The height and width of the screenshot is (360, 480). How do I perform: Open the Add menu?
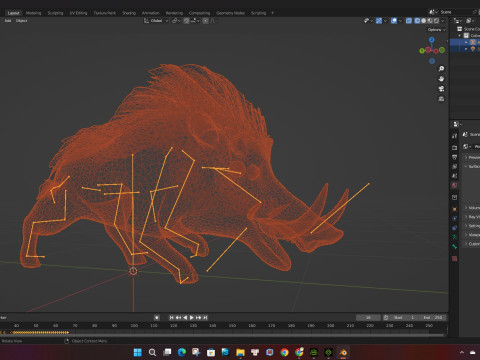coord(8,21)
